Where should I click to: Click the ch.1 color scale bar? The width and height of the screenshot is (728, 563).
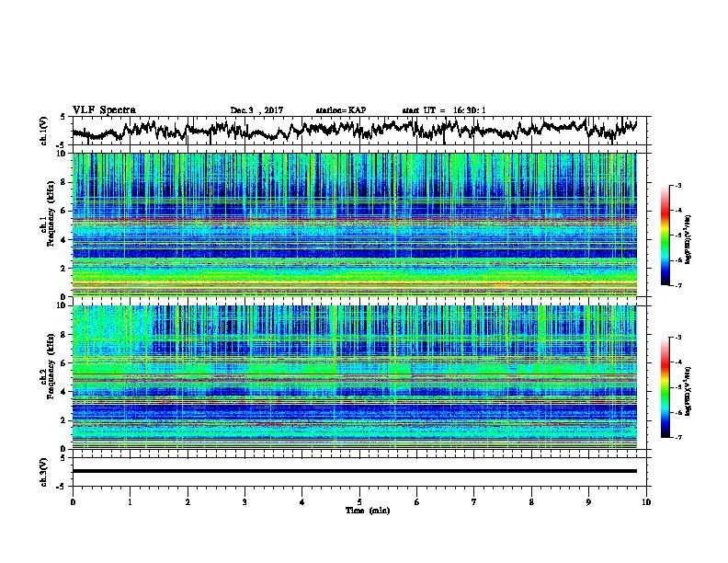tap(665, 236)
